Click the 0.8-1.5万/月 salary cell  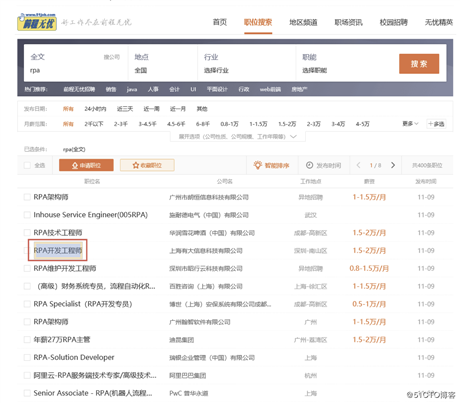click(369, 268)
